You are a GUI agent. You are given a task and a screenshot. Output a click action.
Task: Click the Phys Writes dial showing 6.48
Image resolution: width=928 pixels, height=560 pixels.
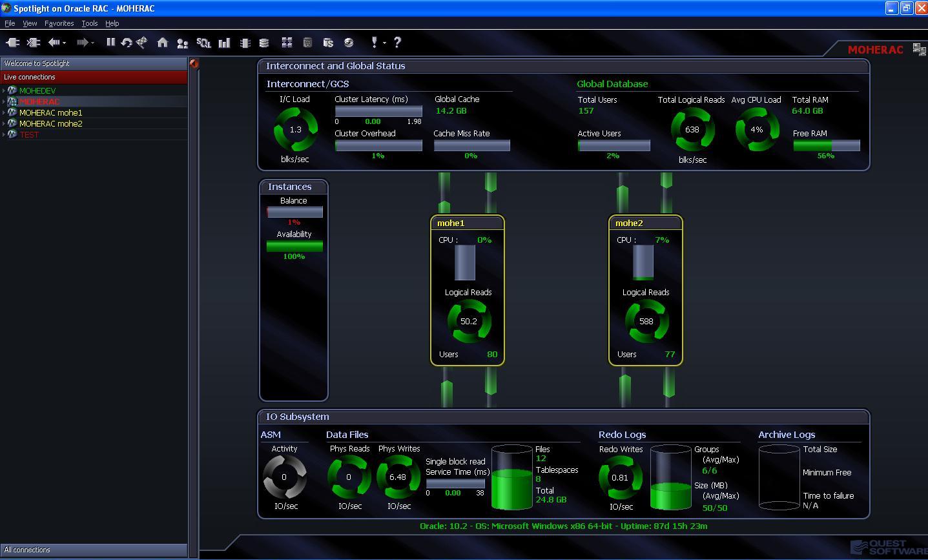point(398,477)
